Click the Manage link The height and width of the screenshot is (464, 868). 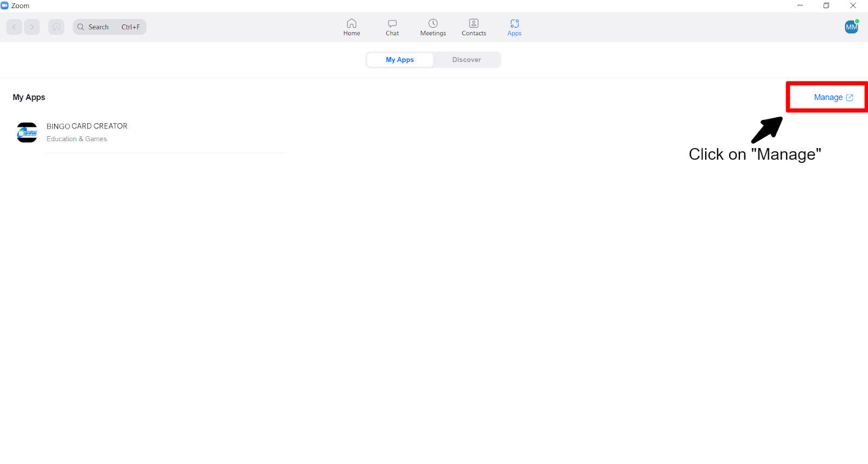(x=834, y=98)
